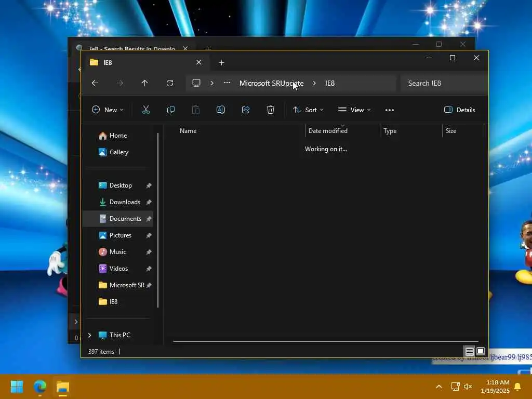Refresh the IE8 folder view
Image resolution: width=532 pixels, height=399 pixels.
170,83
